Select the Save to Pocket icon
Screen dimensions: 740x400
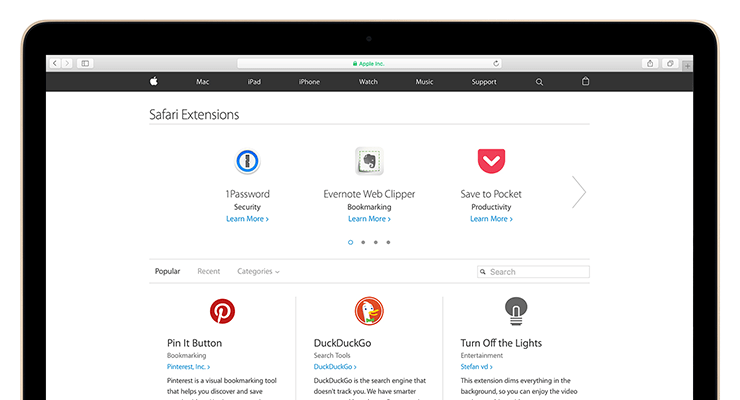491,161
